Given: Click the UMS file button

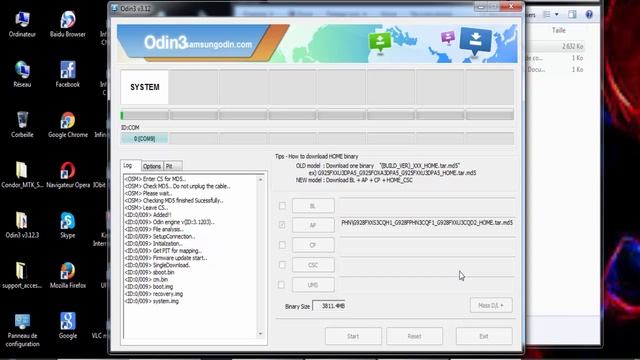Looking at the screenshot, I should click(x=313, y=284).
